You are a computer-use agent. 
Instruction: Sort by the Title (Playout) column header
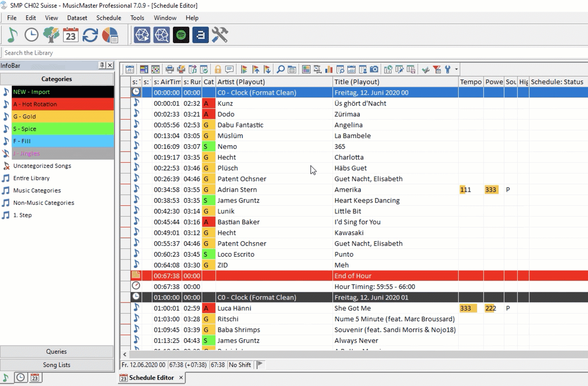[x=396, y=82]
